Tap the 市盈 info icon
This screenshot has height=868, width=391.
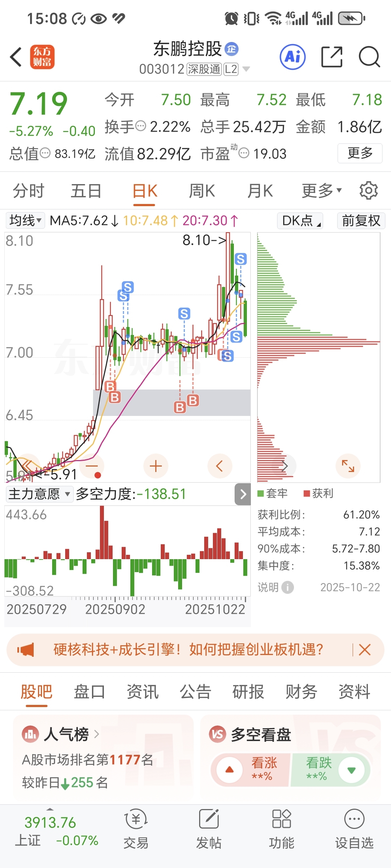(244, 153)
